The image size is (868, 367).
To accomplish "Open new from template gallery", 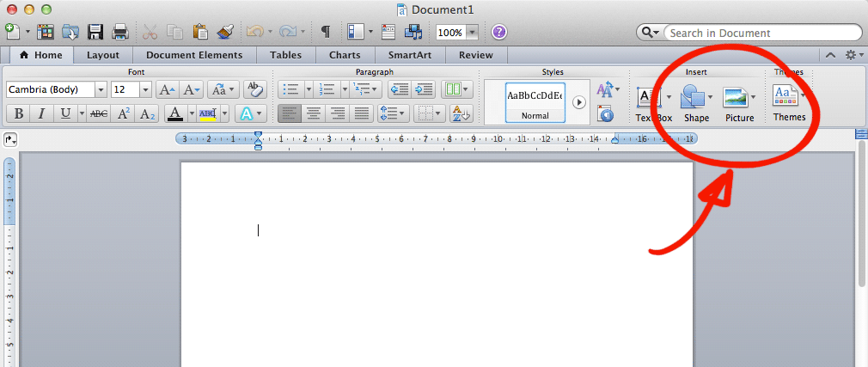I will (x=46, y=32).
